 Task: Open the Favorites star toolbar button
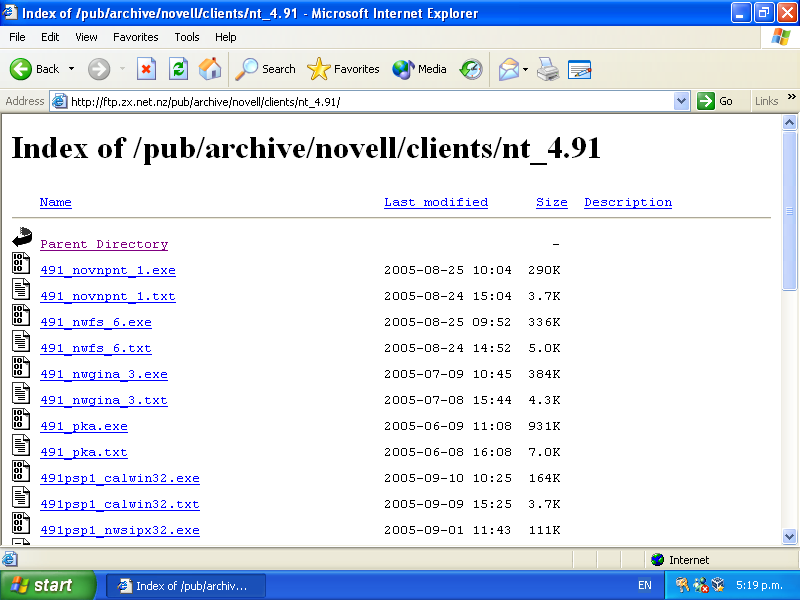pyautogui.click(x=343, y=69)
